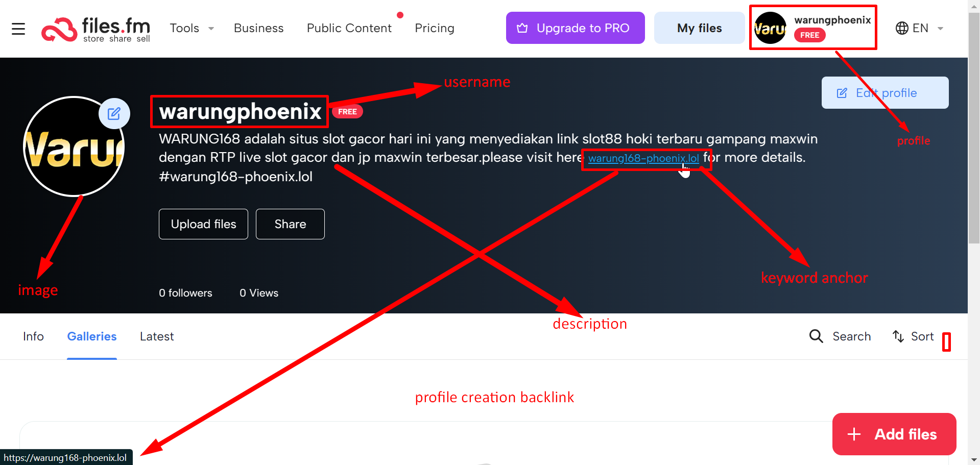Click the search magnifier icon

click(x=816, y=336)
